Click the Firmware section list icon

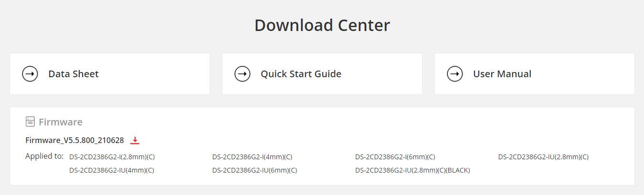point(30,122)
